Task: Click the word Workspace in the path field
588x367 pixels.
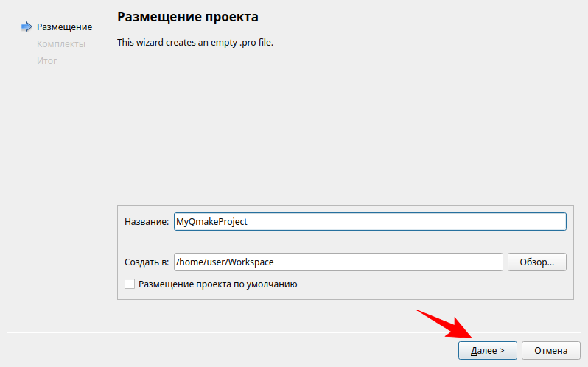Action: [251, 262]
